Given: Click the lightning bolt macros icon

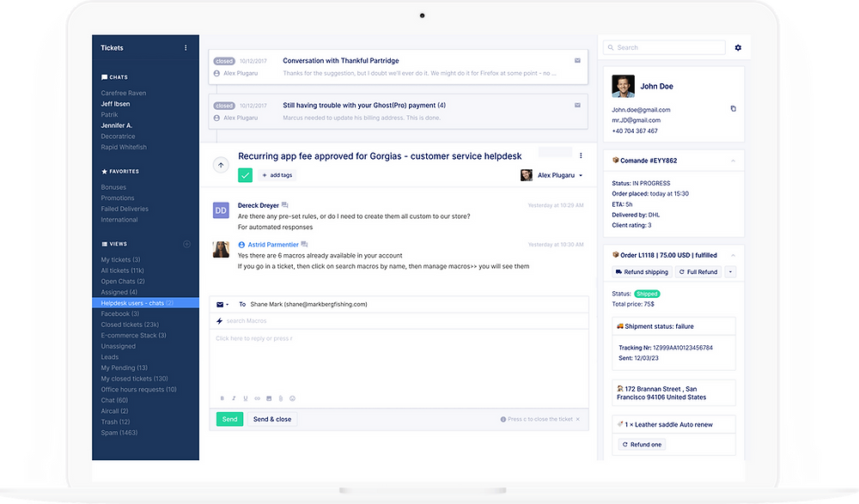Looking at the screenshot, I should click(x=219, y=321).
